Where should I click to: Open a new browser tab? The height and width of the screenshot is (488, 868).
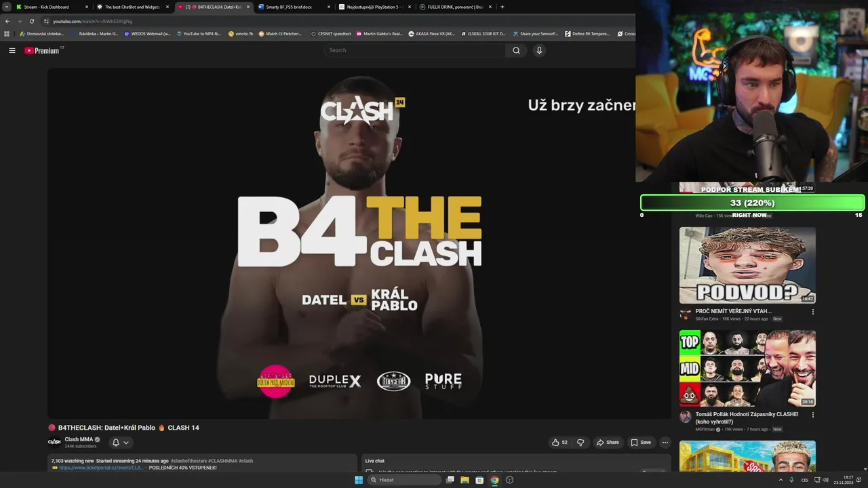tap(502, 7)
